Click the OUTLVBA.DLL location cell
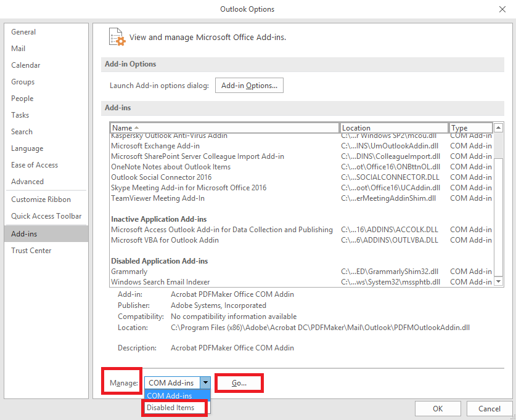The height and width of the screenshot is (420, 516). [x=390, y=240]
